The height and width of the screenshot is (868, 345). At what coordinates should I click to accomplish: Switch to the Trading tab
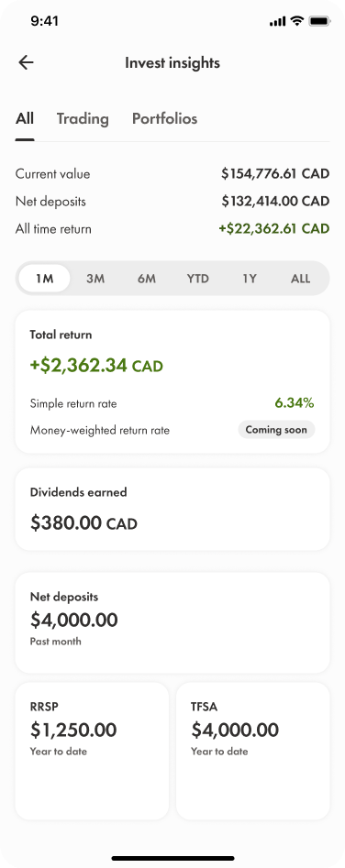83,118
